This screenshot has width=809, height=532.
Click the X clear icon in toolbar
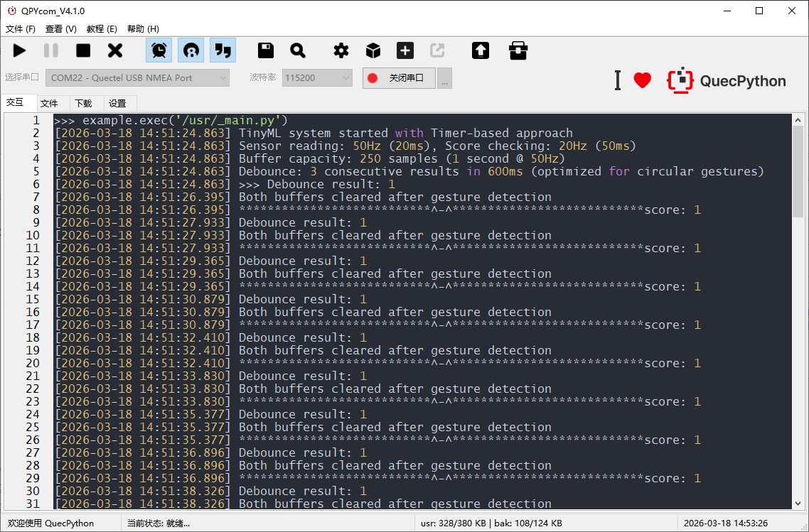115,50
